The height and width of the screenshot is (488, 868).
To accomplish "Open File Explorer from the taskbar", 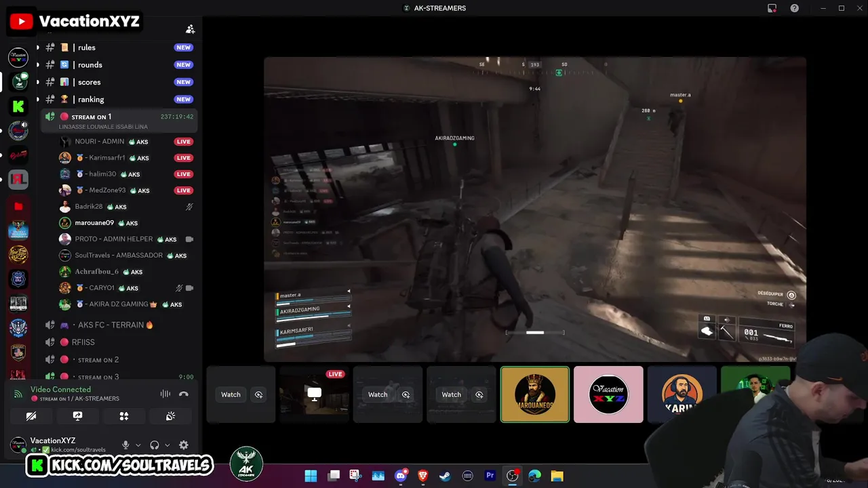I will [x=557, y=476].
